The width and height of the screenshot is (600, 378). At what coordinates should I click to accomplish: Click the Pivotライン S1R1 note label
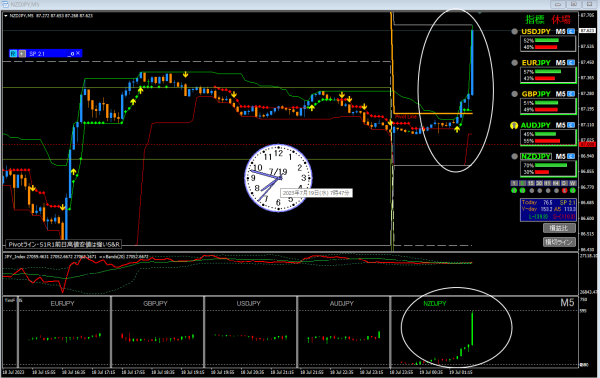(x=64, y=244)
